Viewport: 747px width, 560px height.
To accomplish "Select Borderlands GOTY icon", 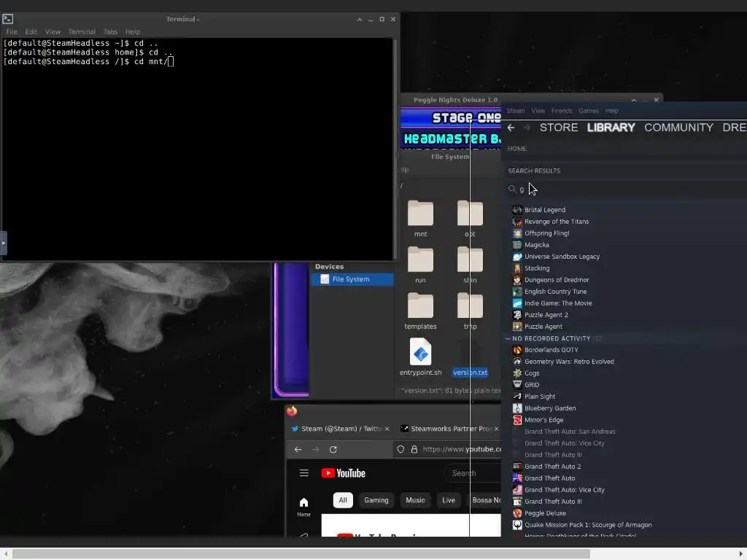I will coord(517,350).
